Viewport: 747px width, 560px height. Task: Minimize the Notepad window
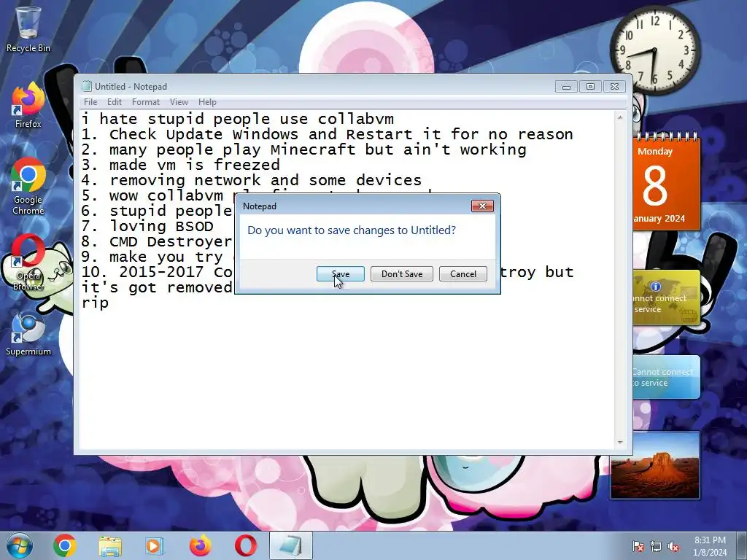click(x=566, y=86)
